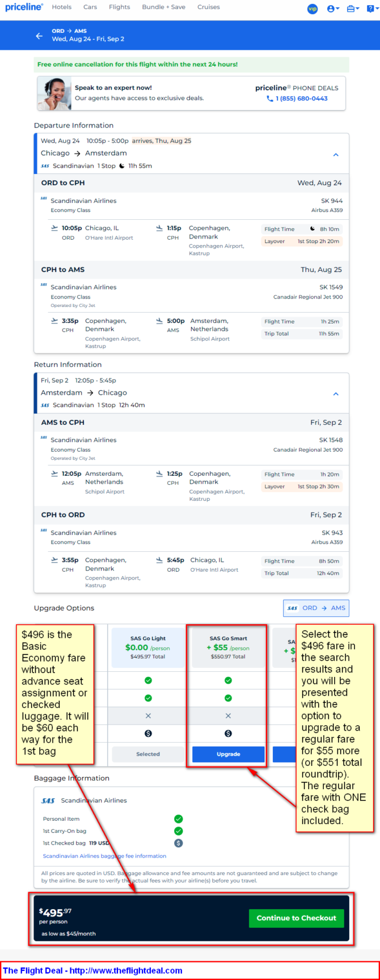Go to the Flights section
380x980 pixels.
119,7
